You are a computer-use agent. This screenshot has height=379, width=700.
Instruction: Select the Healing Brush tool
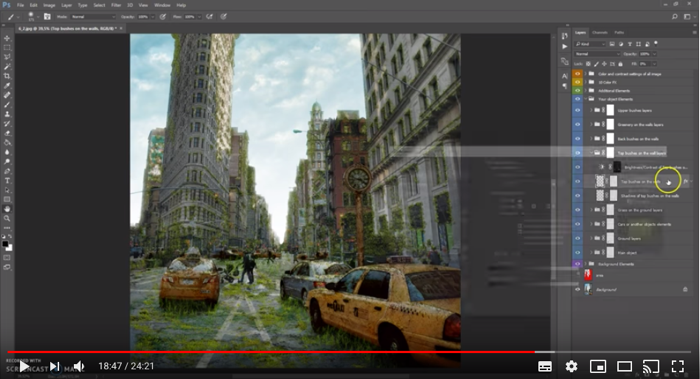point(7,95)
